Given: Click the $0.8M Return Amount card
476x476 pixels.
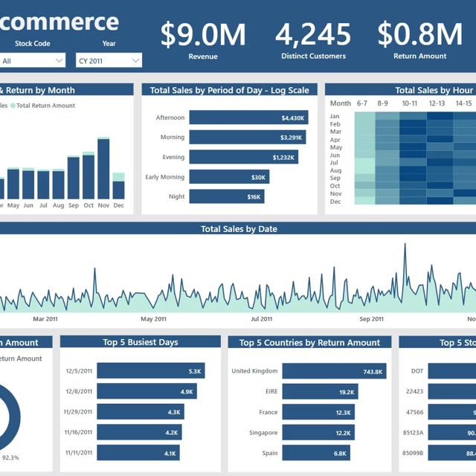Looking at the screenshot, I should pos(419,40).
